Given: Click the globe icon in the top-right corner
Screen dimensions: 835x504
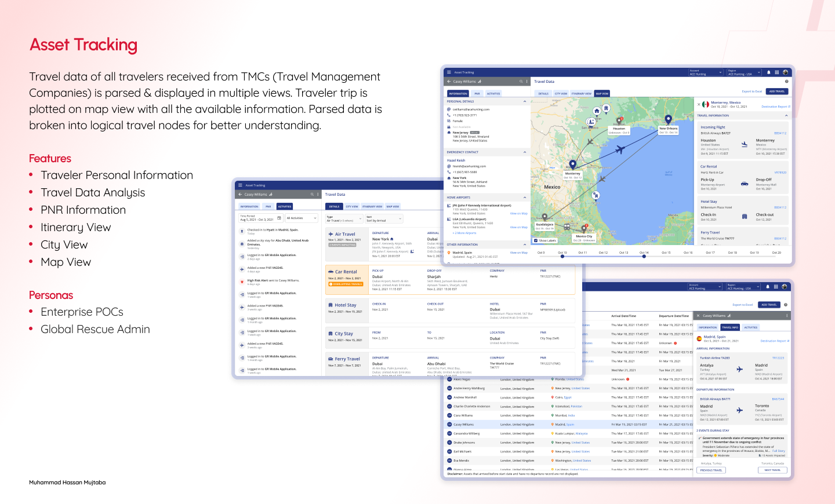Looking at the screenshot, I should (786, 72).
